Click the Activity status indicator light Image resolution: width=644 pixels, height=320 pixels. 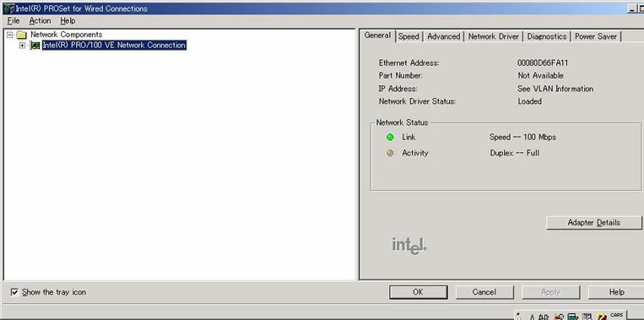[x=390, y=153]
